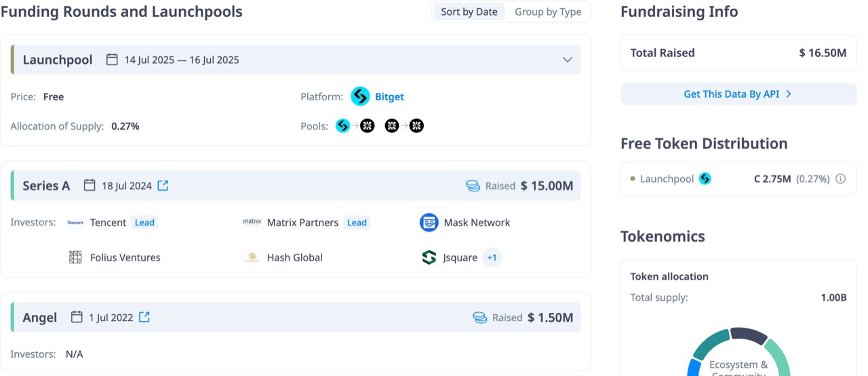Click the Matrix Partners investor logo

[x=252, y=223]
